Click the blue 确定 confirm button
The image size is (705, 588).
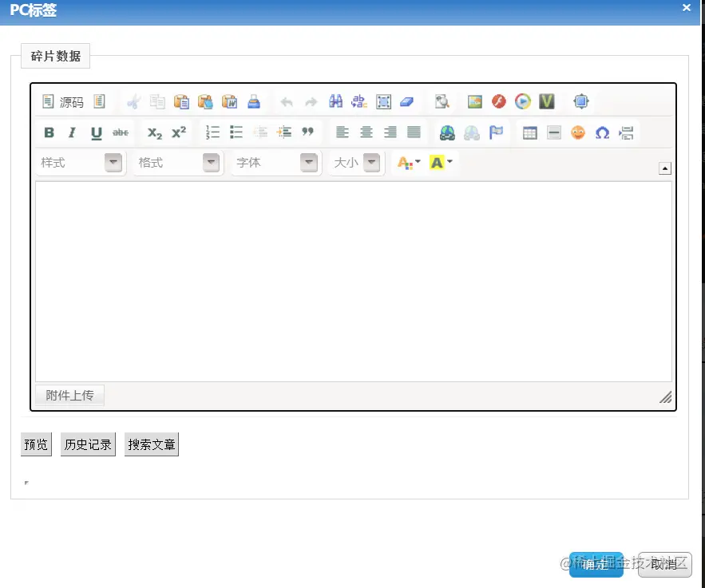coord(596,564)
